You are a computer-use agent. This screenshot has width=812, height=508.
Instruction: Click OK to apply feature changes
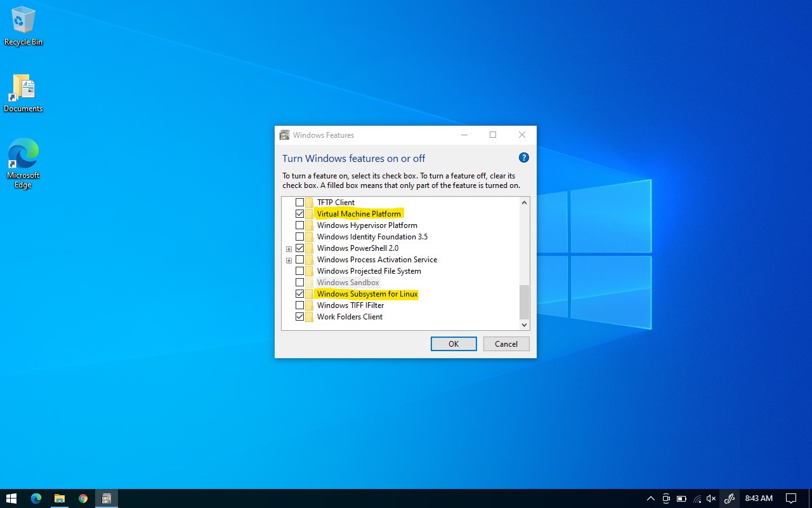(x=454, y=344)
